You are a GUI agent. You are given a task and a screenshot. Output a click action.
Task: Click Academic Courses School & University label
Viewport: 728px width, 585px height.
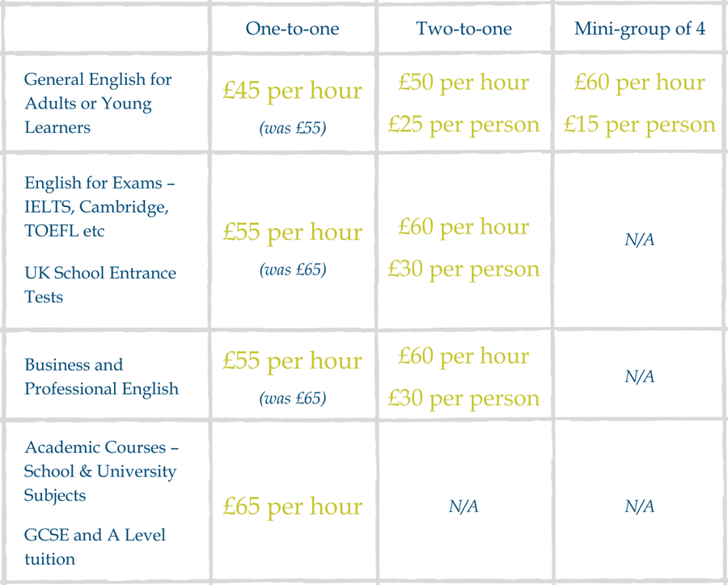pyautogui.click(x=102, y=471)
